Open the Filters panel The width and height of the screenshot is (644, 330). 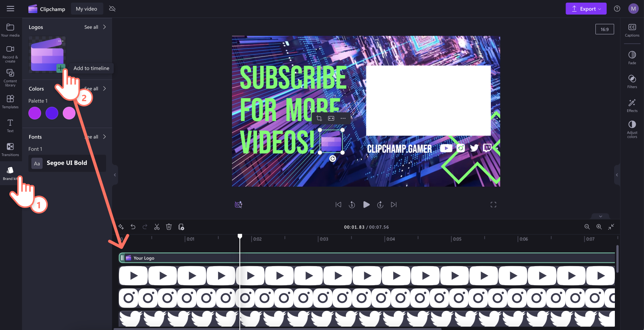tap(632, 81)
